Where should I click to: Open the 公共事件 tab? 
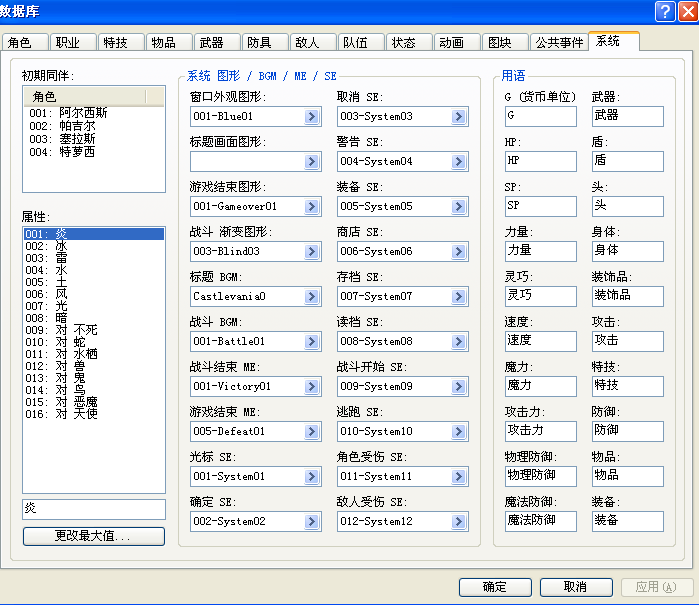[559, 42]
